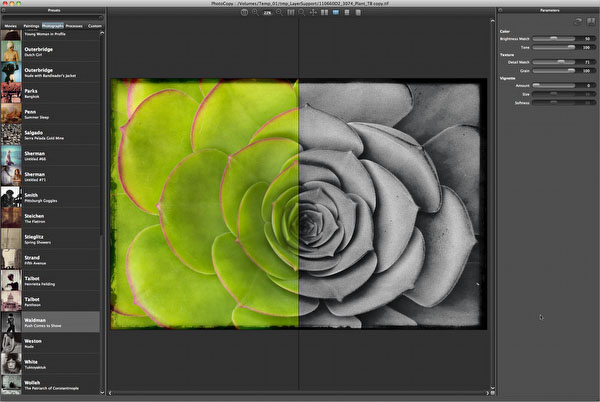Adjust the Detail Match slider
Screen dimensions: 600x402
[554, 62]
